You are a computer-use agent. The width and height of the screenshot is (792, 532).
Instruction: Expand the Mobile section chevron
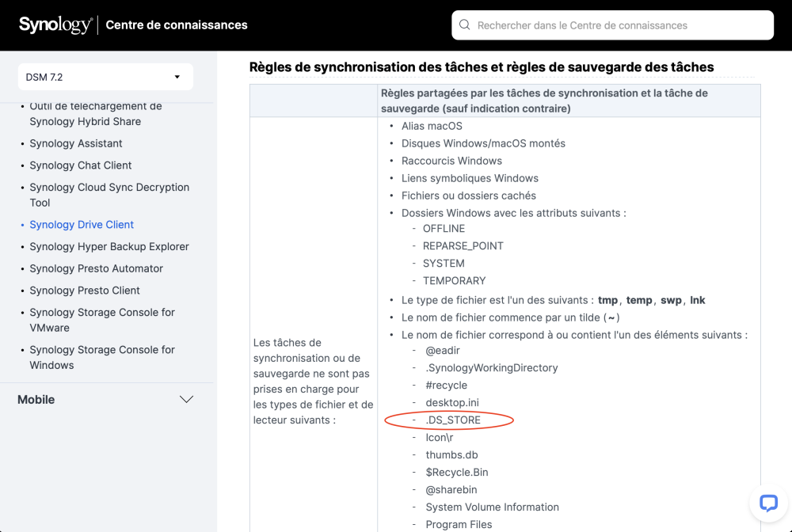(186, 399)
